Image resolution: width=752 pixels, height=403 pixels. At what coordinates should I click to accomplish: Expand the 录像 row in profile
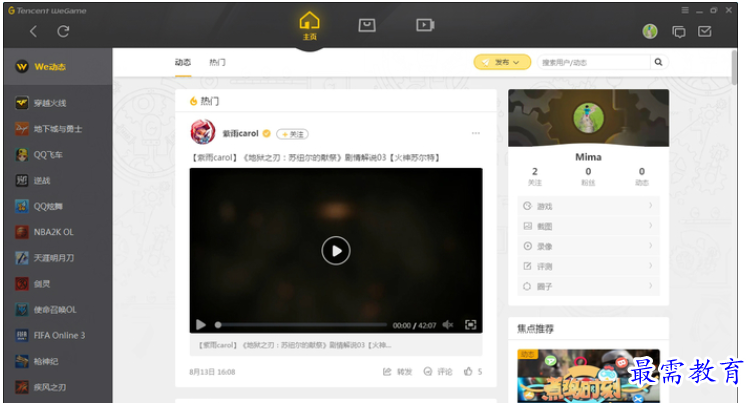[x=588, y=246]
